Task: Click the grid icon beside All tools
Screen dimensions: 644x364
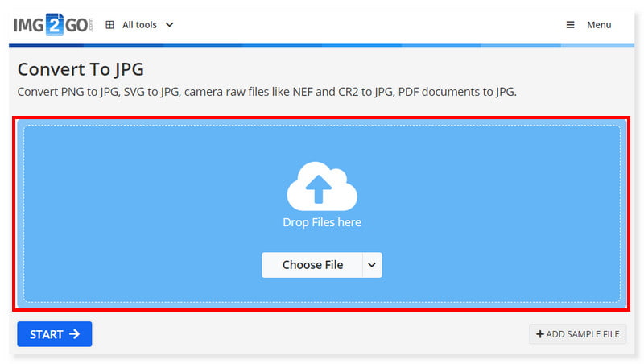Action: coord(109,25)
